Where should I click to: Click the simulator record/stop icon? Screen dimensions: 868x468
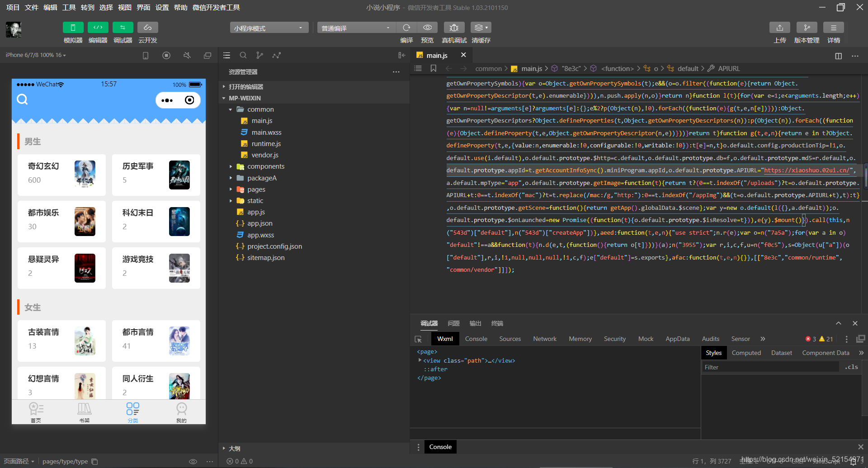pyautogui.click(x=166, y=56)
